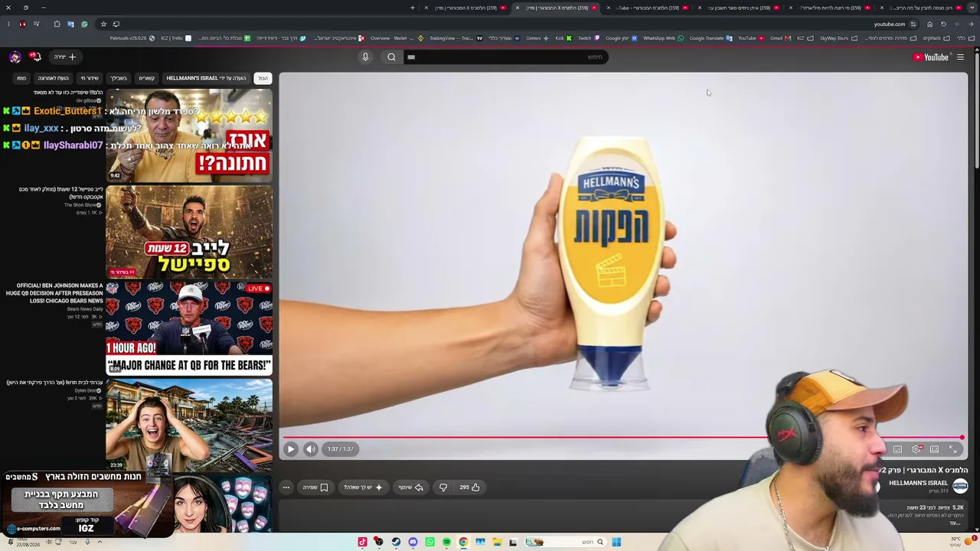Open the Gmail bookmark
The image size is (980, 551).
pyautogui.click(x=781, y=38)
